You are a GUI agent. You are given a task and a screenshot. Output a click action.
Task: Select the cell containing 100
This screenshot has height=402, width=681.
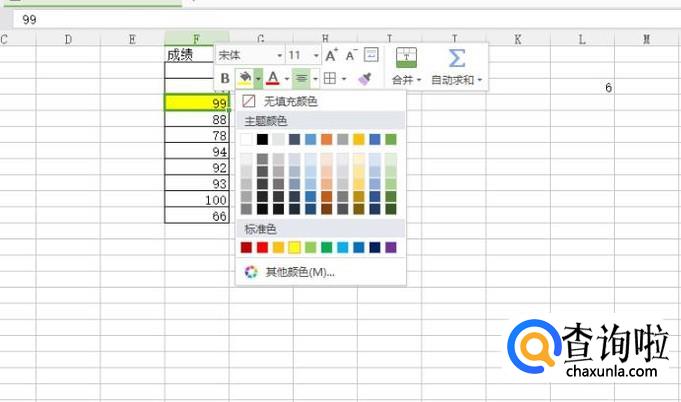pos(197,199)
